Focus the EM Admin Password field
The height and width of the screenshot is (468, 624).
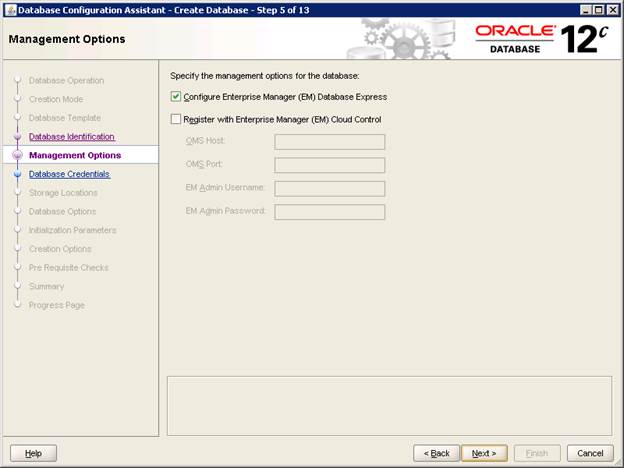pyautogui.click(x=329, y=211)
